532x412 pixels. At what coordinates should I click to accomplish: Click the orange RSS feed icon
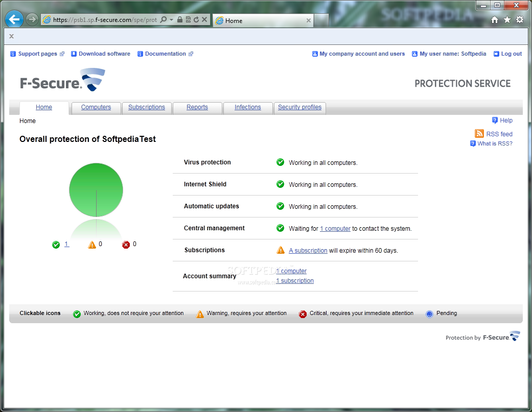coord(479,133)
